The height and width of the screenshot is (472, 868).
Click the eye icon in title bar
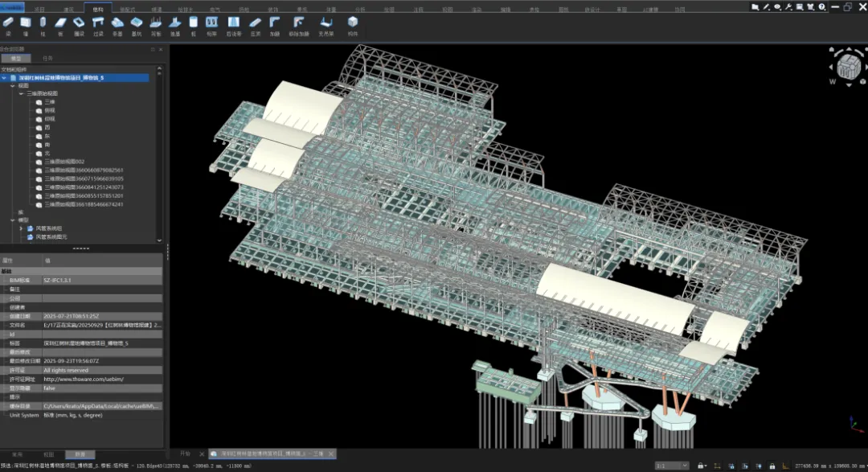coord(777,7)
